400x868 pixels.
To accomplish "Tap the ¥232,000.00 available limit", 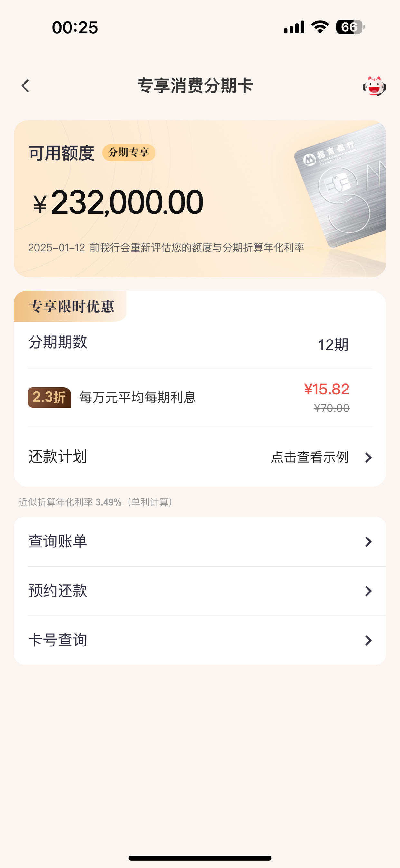I will [x=118, y=202].
